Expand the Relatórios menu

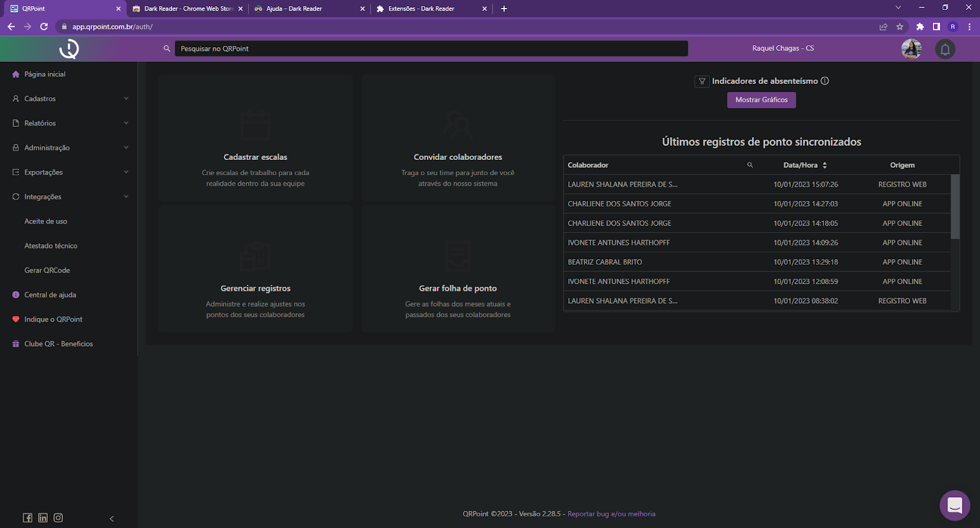tap(70, 123)
